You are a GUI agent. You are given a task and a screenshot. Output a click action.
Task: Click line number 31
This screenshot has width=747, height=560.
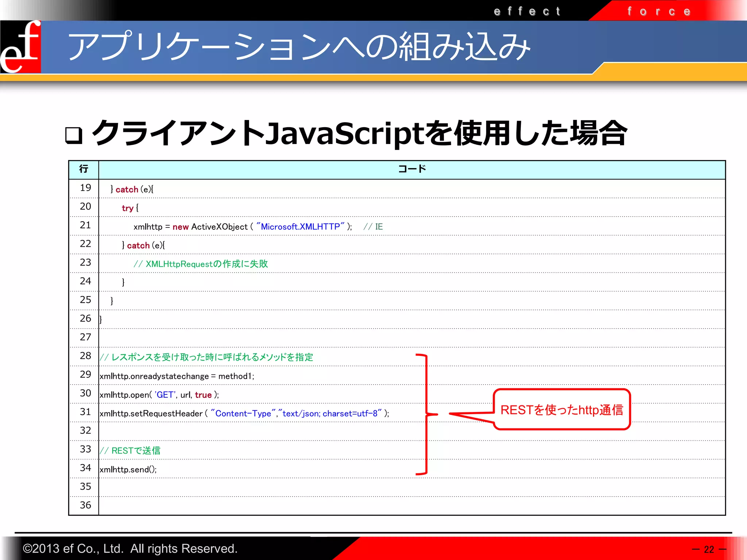[x=85, y=412]
